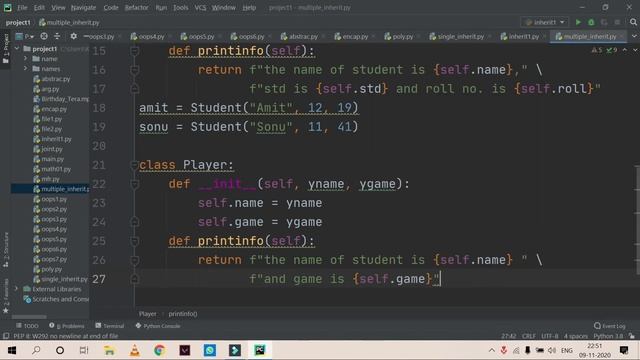Go to next highlighted error arrow
This screenshot has height=360, width=640.
tap(635, 50)
